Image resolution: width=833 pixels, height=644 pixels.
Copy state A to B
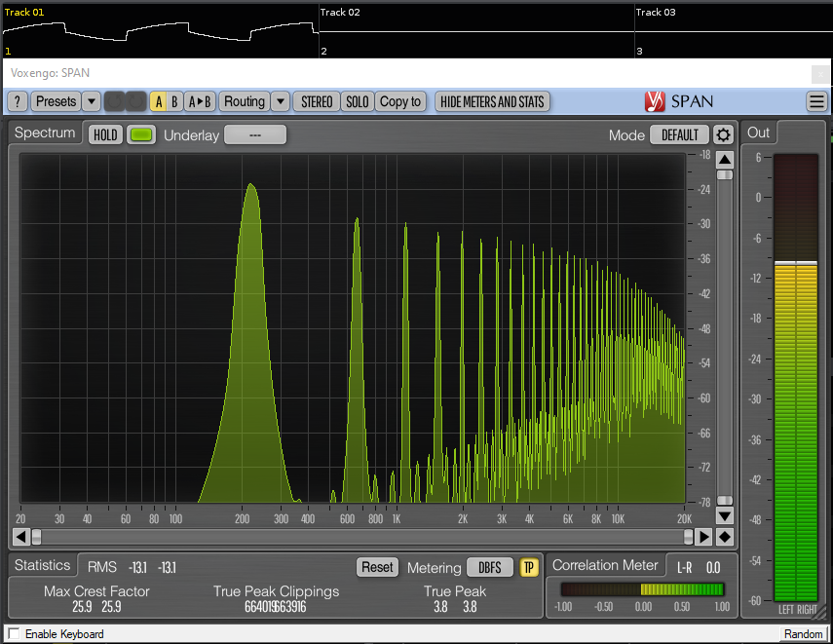coord(200,101)
